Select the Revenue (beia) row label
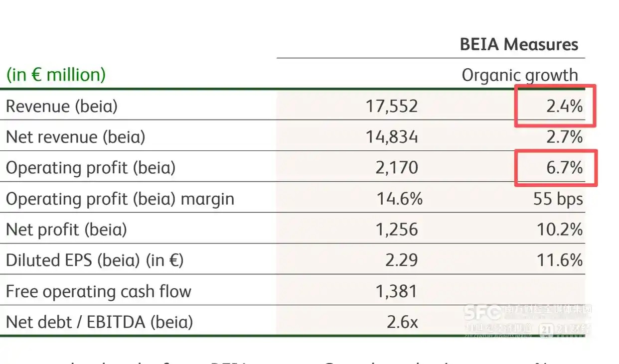The image size is (619, 364). (x=62, y=106)
